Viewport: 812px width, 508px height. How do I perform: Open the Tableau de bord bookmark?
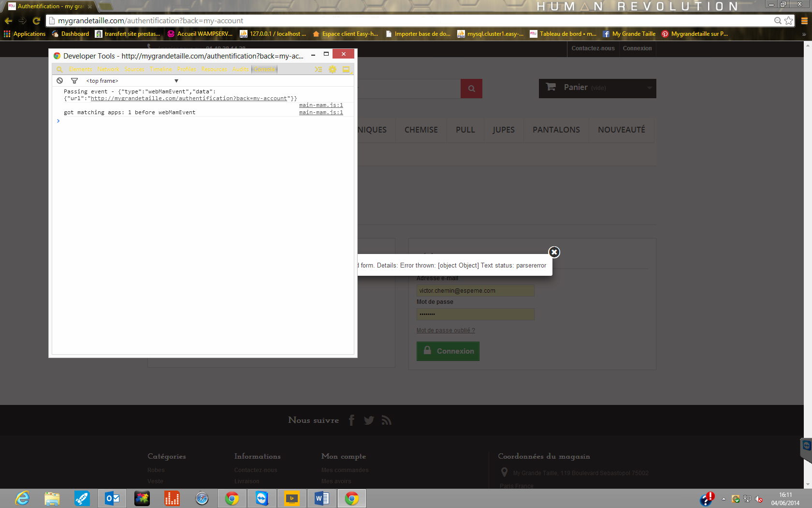point(564,34)
